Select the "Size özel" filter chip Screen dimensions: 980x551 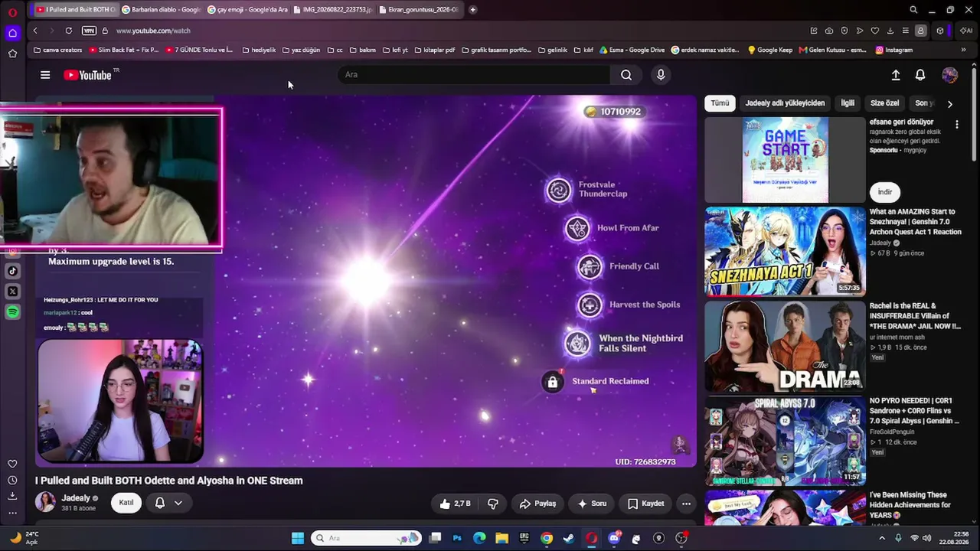click(x=884, y=103)
